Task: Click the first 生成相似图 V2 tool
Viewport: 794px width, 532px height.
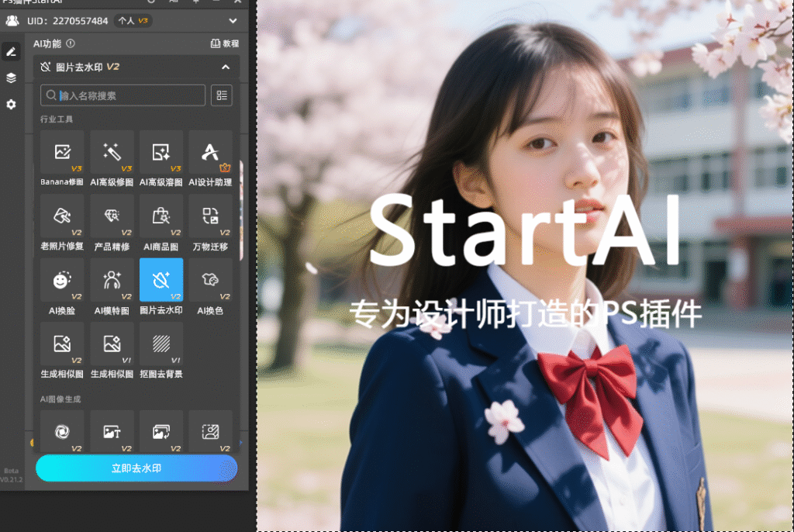Action: (x=62, y=344)
